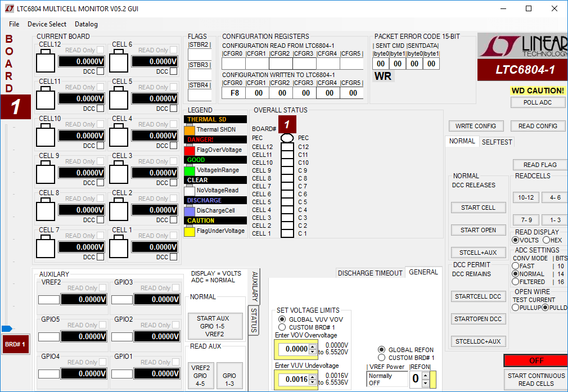Image resolution: width=568 pixels, height=392 pixels.
Task: Click the CELL12 battery icon
Action: pos(46,61)
